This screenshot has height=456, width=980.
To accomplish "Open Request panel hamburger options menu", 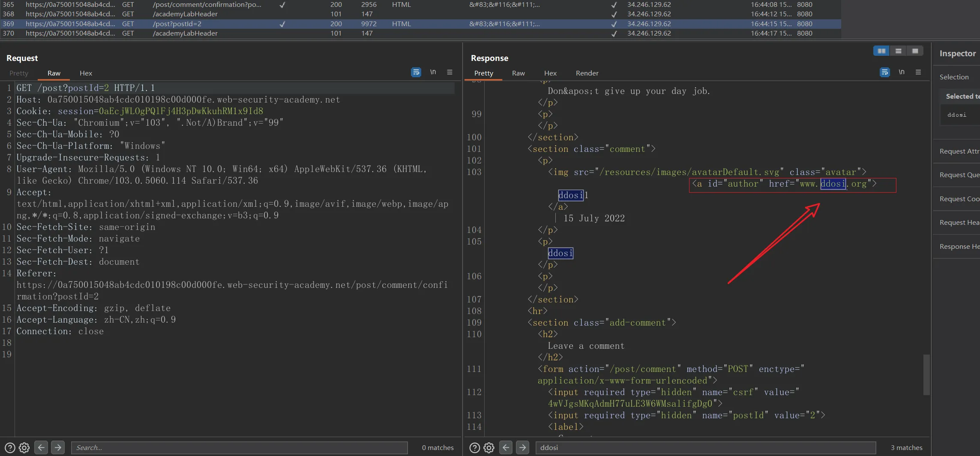I will click(x=450, y=72).
